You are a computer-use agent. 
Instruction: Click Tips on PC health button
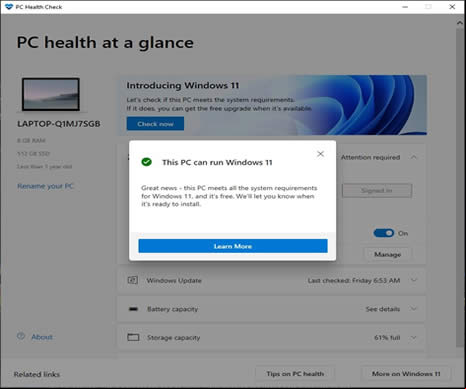[x=295, y=374]
